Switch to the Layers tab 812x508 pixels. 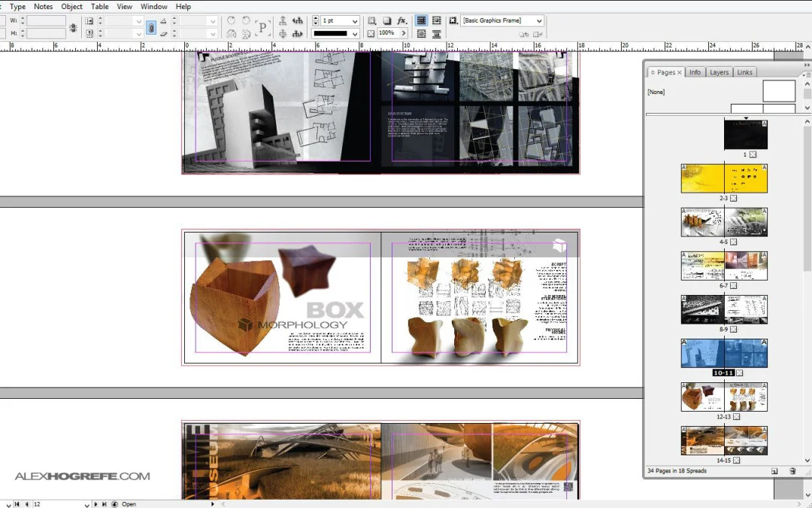(719, 72)
